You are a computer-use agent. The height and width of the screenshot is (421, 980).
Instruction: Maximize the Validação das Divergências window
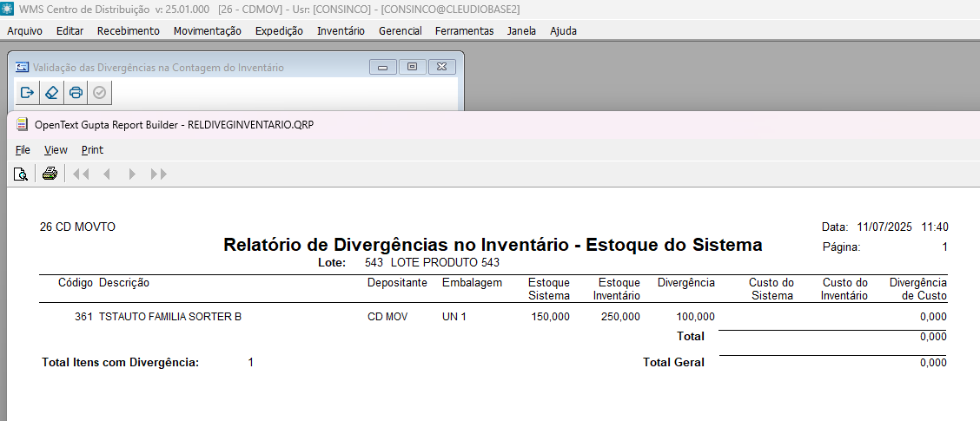click(412, 67)
